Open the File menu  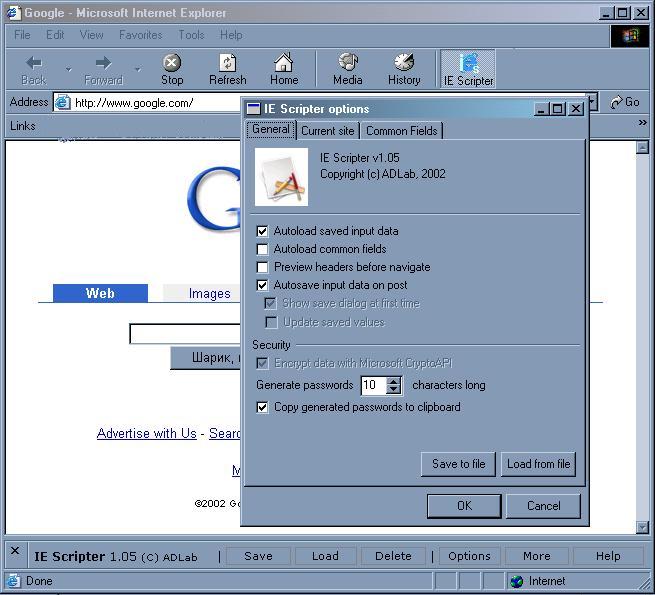pyautogui.click(x=22, y=35)
